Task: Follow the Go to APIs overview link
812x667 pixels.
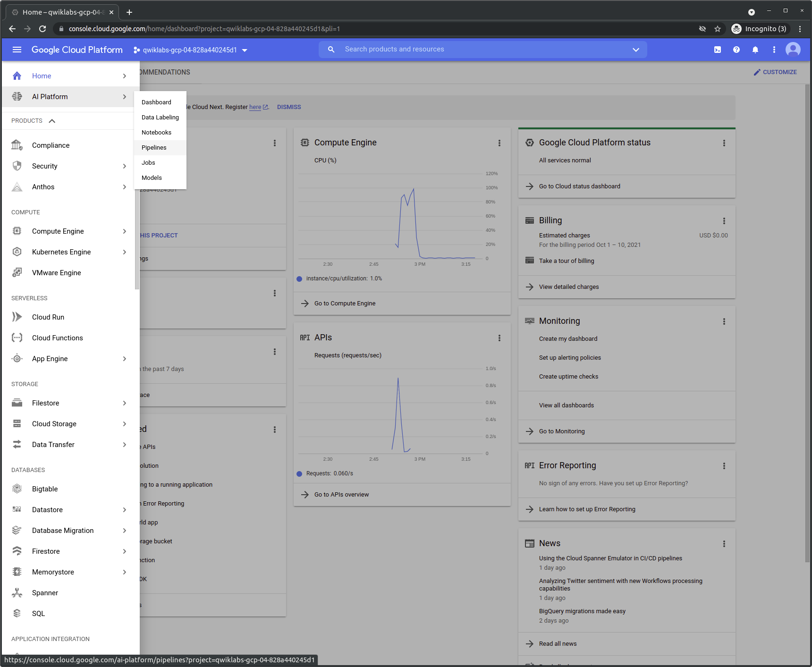Action: coord(341,494)
